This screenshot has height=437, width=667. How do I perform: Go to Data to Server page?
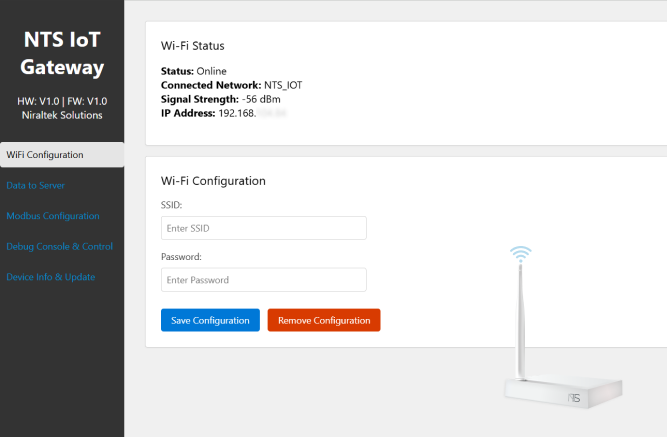tap(36, 185)
